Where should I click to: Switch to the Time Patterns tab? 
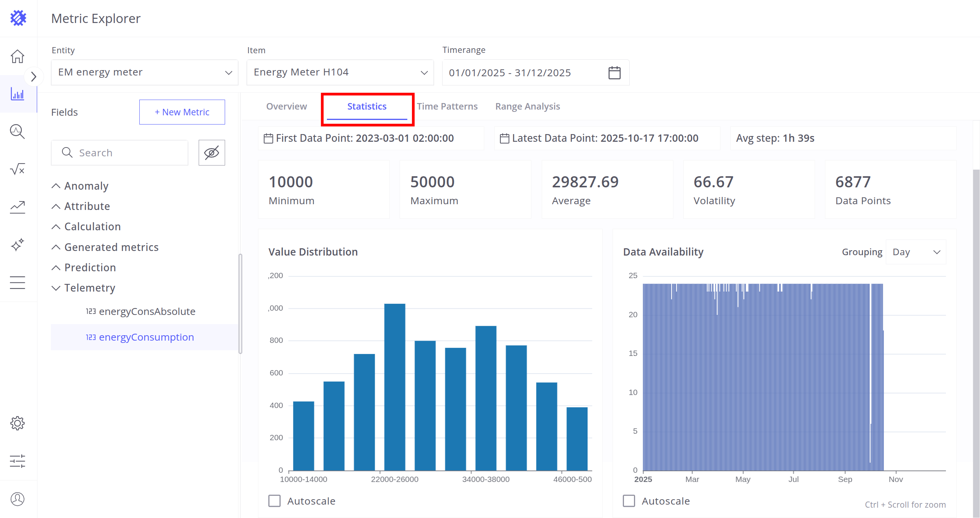(447, 107)
